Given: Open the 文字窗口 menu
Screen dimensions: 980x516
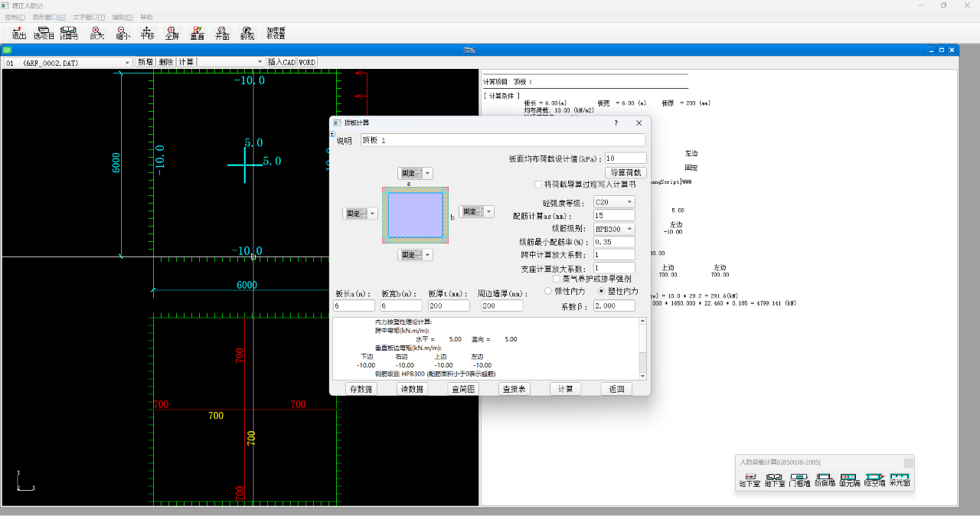Looking at the screenshot, I should pos(89,17).
